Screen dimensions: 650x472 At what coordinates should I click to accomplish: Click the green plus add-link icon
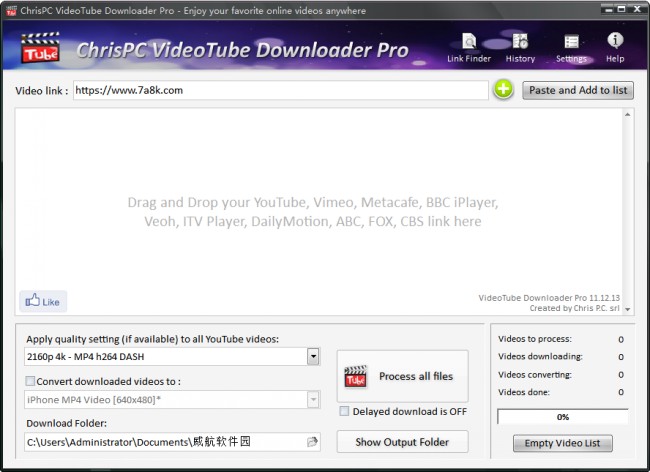pos(503,90)
